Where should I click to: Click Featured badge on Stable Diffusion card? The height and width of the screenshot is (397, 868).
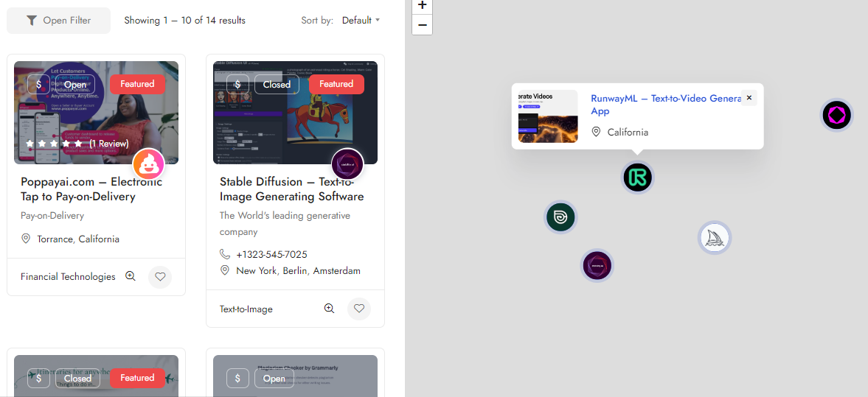point(336,84)
